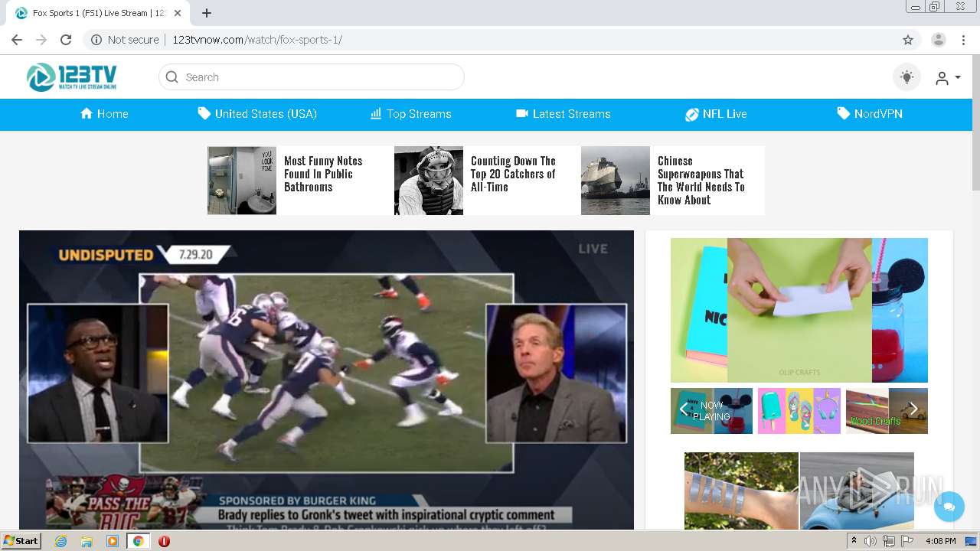Screen dimensions: 980x551
Task: Show hidden tray icons arrow
Action: (x=854, y=541)
